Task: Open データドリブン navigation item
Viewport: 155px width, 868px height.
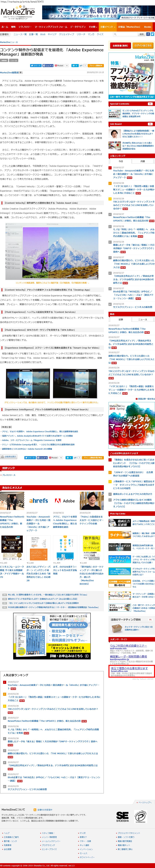Action: tap(78, 27)
